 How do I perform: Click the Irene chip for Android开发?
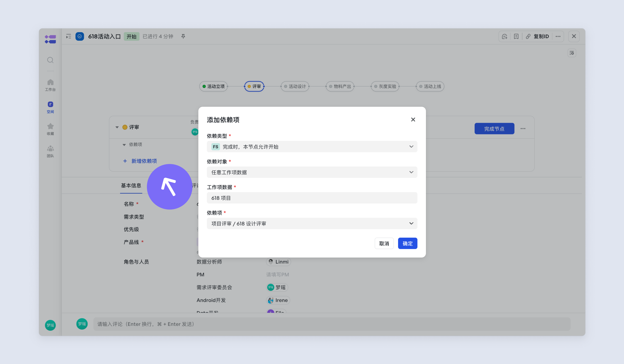coord(278,300)
